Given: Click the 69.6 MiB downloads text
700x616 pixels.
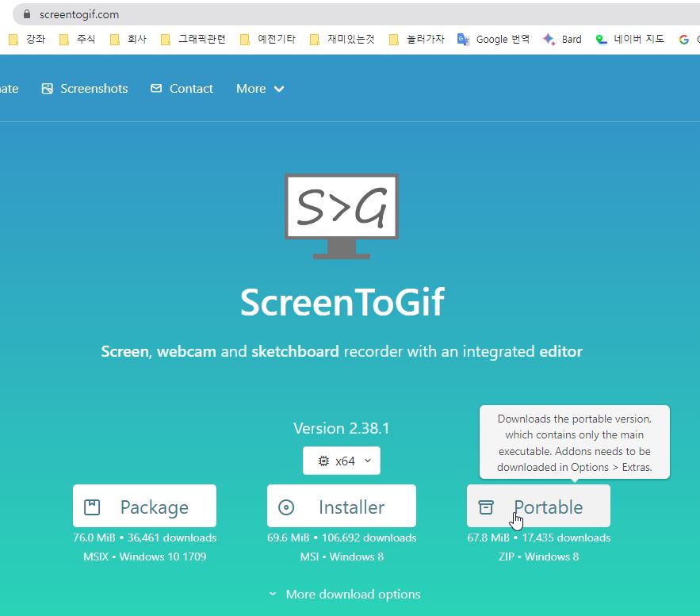Looking at the screenshot, I should [x=342, y=538].
